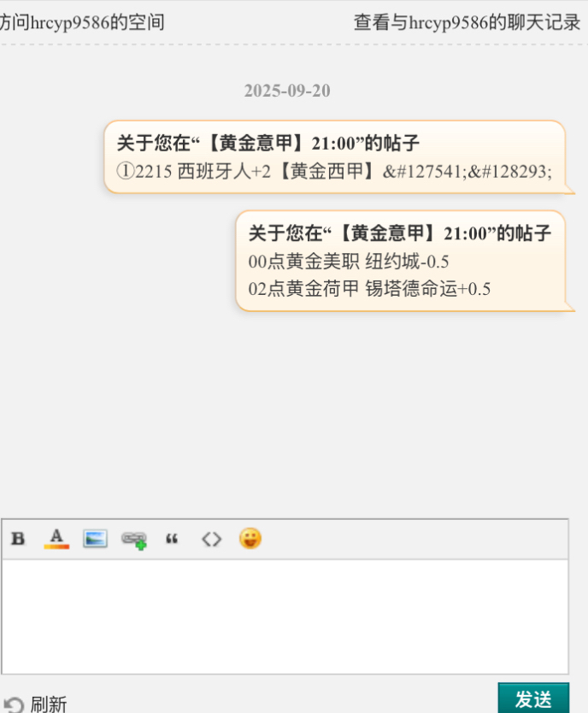Click the emoji code &#127541; text
588x713 pixels.
click(x=425, y=172)
